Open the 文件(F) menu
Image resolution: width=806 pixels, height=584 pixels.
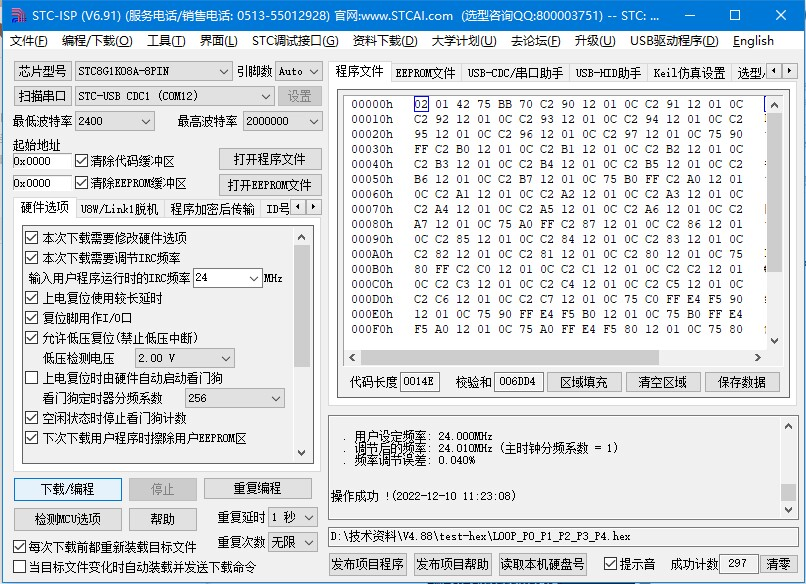29,41
